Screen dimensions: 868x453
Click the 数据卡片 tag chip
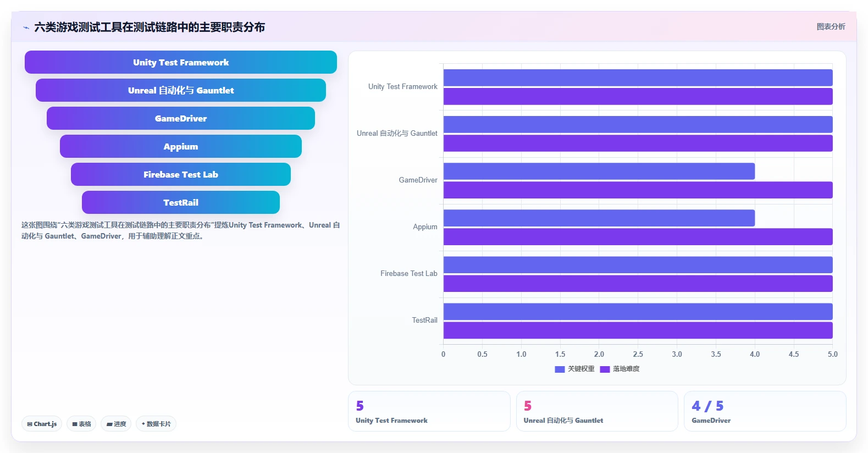pyautogui.click(x=156, y=424)
